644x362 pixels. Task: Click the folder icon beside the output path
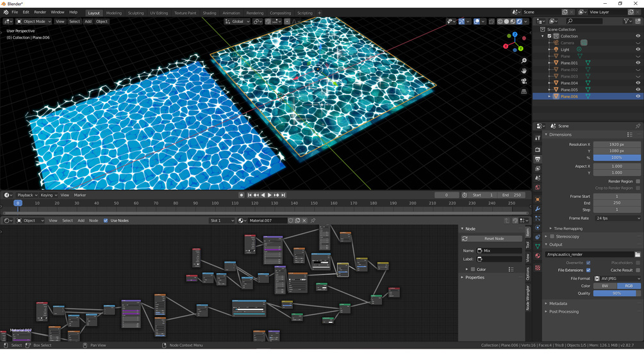[x=637, y=254]
